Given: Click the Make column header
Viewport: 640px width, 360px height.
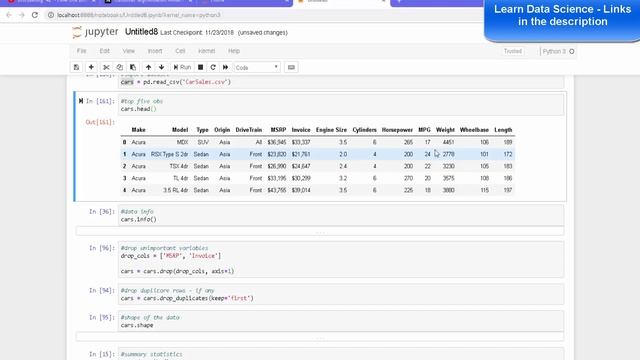Looking at the screenshot, I should coord(138,130).
